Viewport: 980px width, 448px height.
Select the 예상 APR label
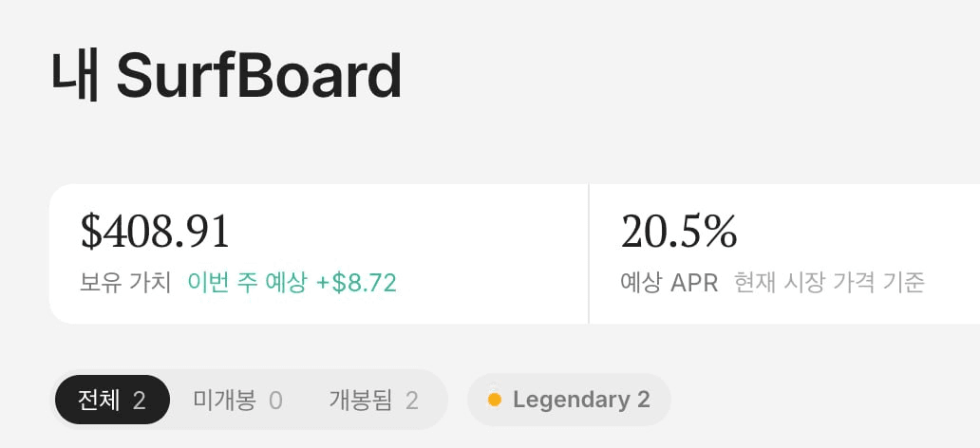coord(669,283)
